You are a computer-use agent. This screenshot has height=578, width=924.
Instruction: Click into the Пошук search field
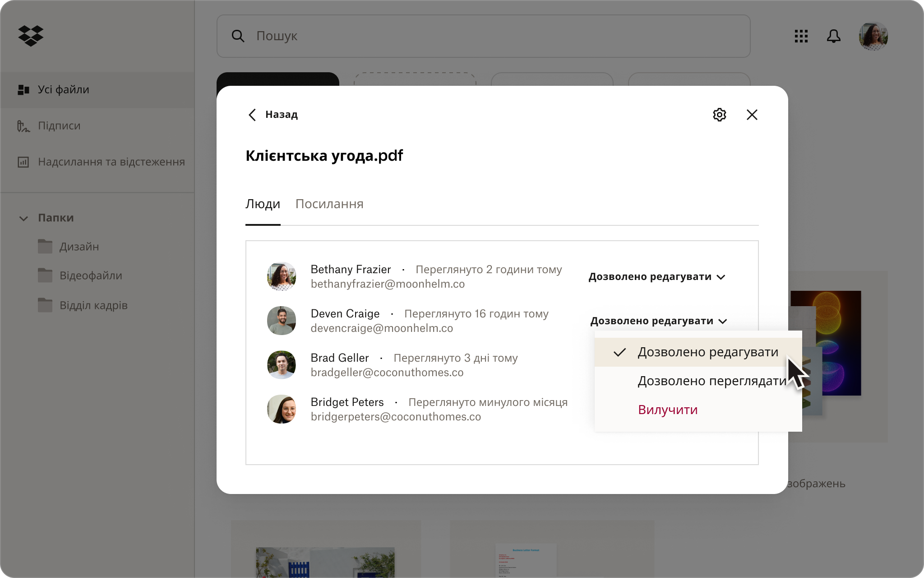pyautogui.click(x=483, y=36)
